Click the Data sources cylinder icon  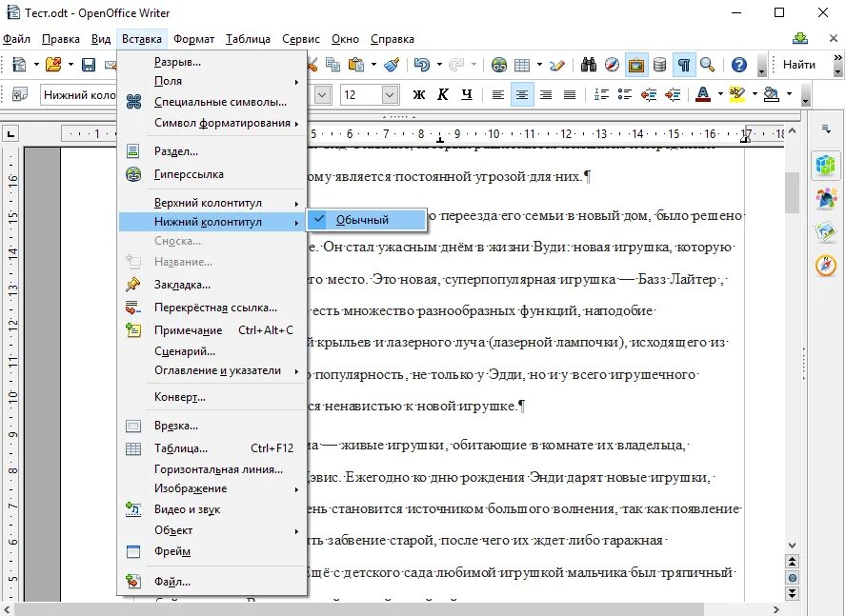tap(660, 65)
